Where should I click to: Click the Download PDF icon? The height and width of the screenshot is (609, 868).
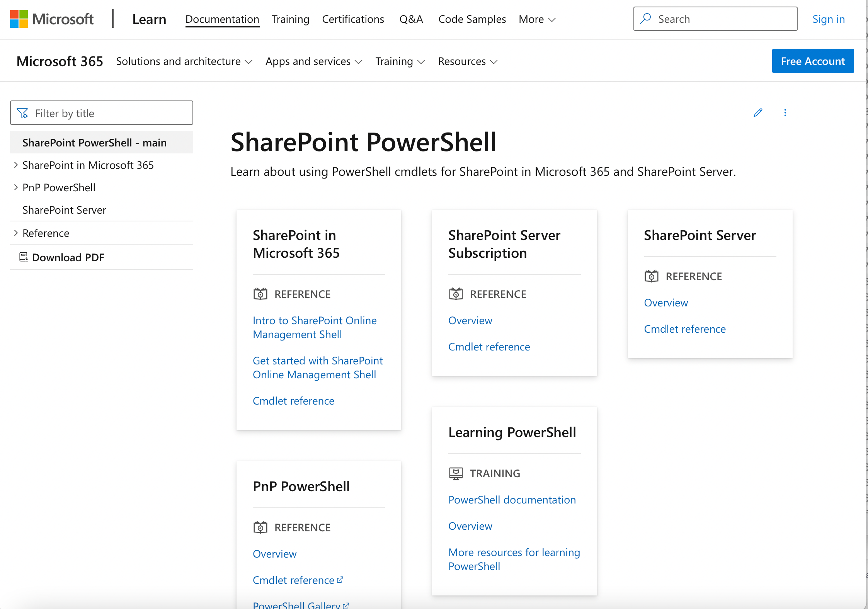pos(24,257)
